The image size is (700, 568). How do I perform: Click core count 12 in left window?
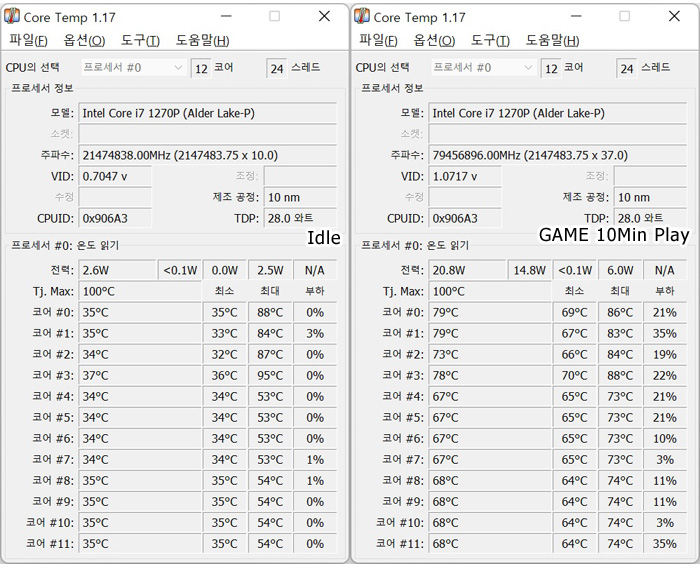click(x=201, y=68)
